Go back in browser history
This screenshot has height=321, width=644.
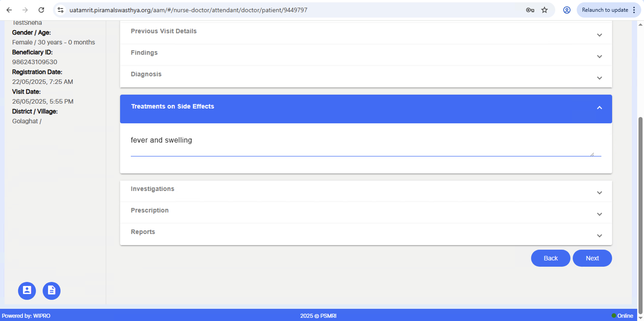[9, 10]
